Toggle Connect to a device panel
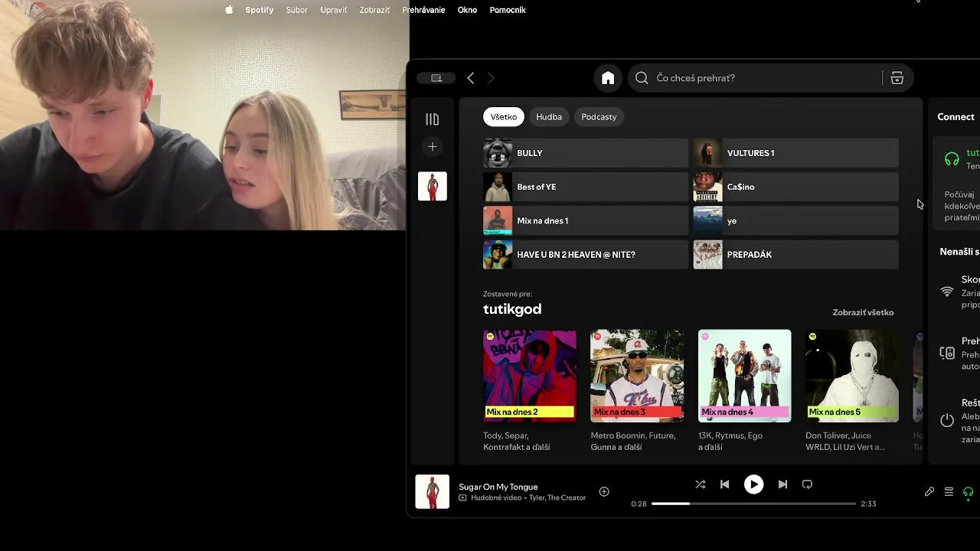 968,492
